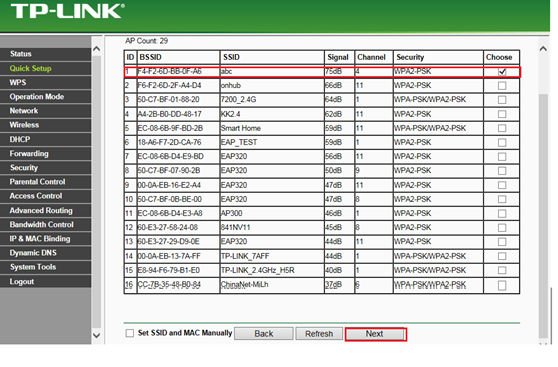Click the SSID cell 'onhub'
Screen dimensions: 558x367
click(231, 85)
